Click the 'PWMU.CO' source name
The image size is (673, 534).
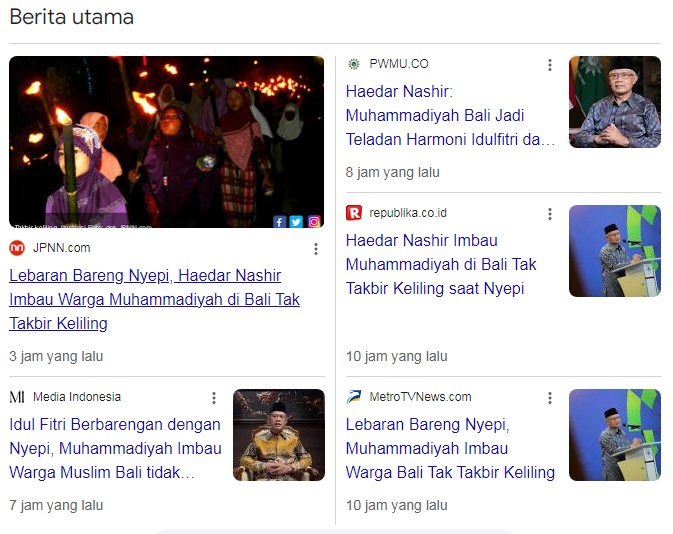coord(399,64)
